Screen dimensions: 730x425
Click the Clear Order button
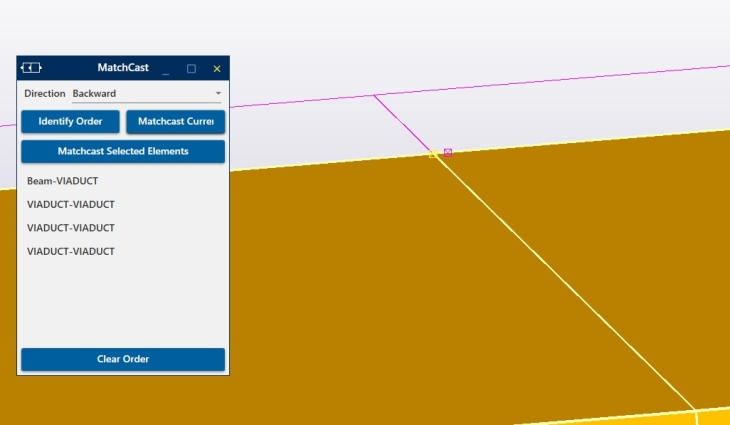click(123, 359)
